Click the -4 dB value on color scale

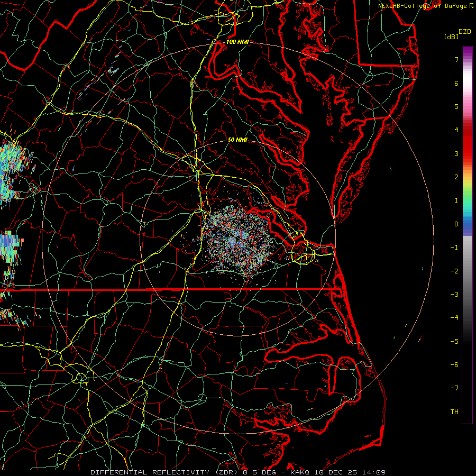(454, 318)
